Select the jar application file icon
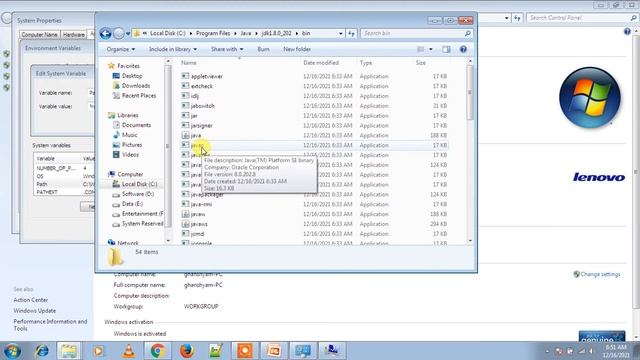Screen dimensions: 640x360 pos(185,116)
